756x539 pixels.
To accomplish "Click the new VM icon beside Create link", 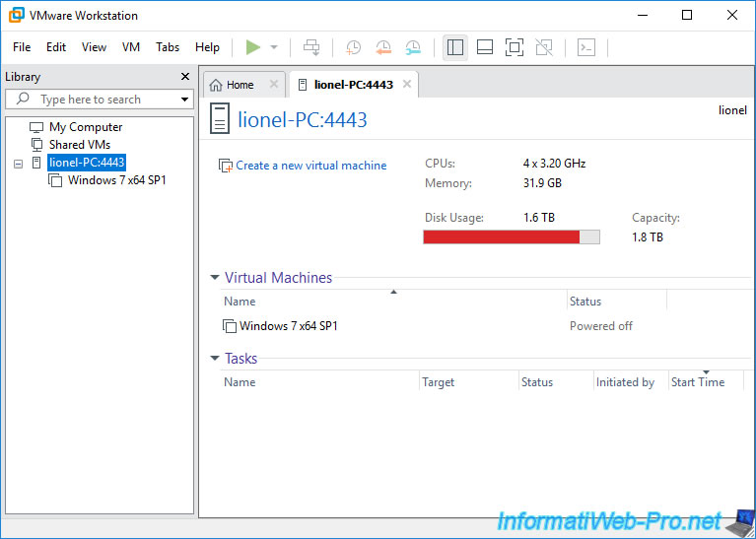I will pos(226,166).
